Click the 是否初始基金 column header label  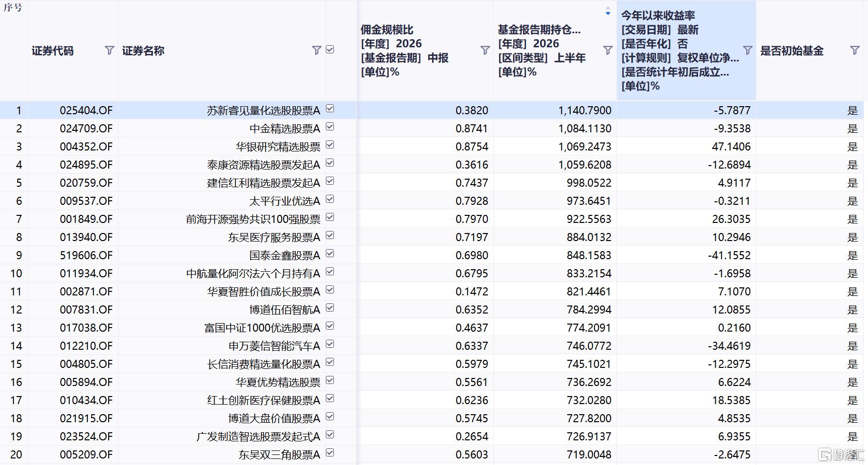(792, 51)
